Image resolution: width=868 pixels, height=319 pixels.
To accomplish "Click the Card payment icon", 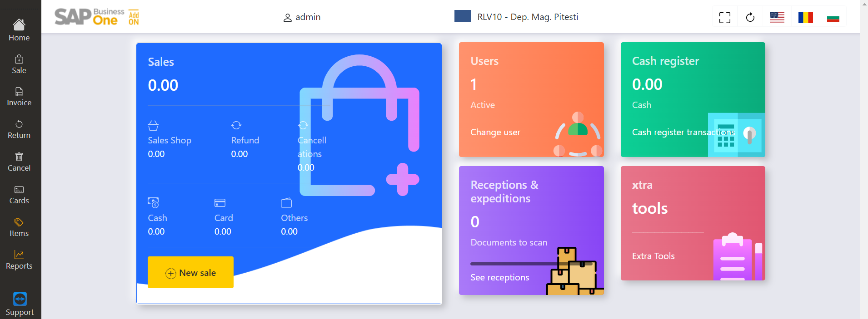I will tap(220, 203).
